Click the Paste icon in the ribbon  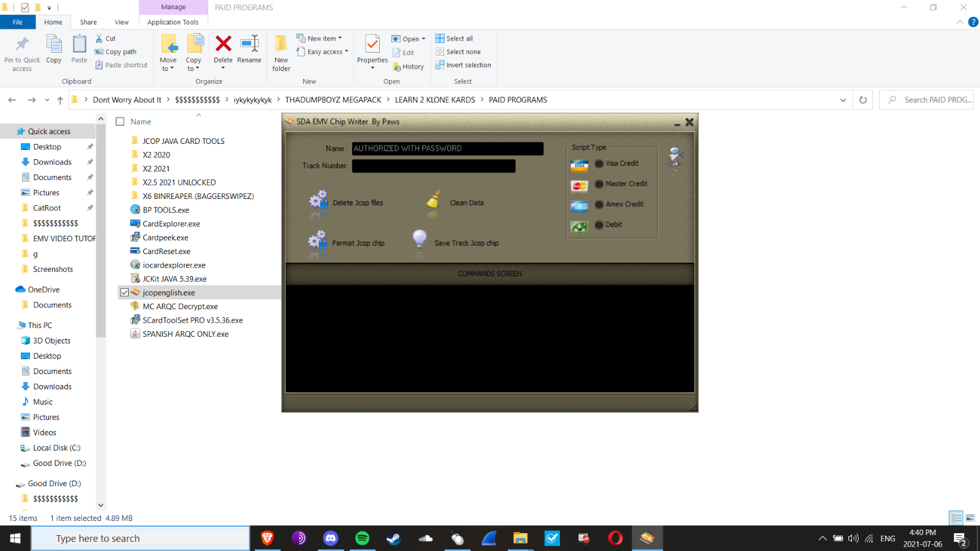click(x=80, y=44)
